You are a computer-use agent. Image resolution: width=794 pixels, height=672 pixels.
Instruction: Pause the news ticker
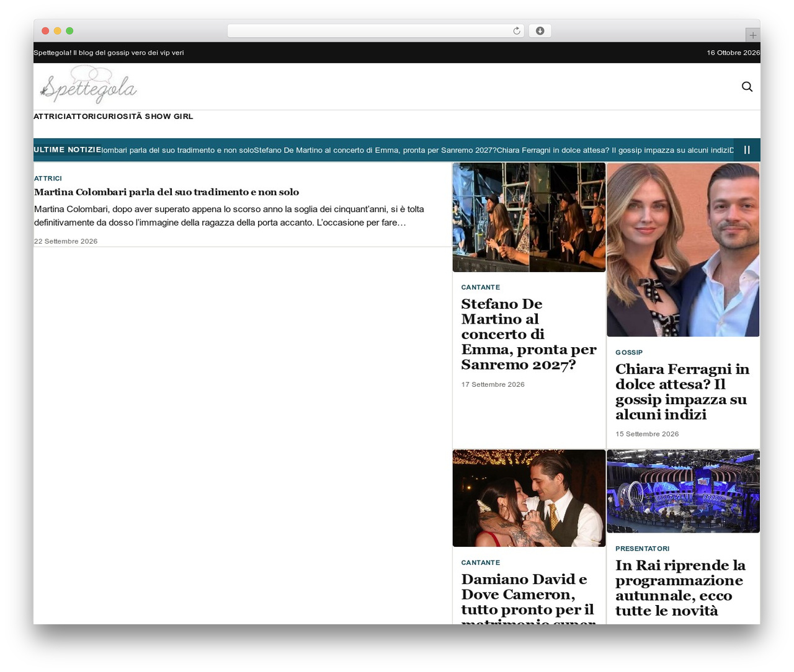(x=747, y=150)
